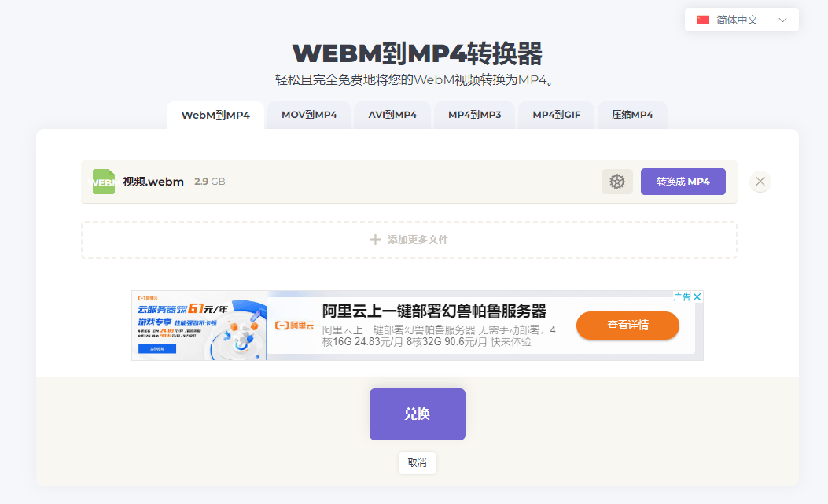Viewport: 828px width, 504px height.
Task: Open settings gear for 视频.webm
Action: click(x=616, y=182)
